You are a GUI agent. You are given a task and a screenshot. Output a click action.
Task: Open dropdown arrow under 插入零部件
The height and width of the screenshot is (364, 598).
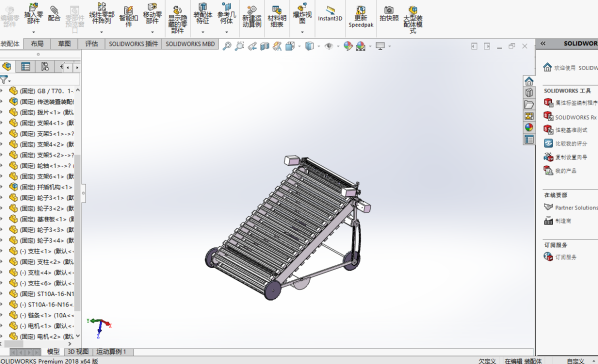pyautogui.click(x=34, y=32)
